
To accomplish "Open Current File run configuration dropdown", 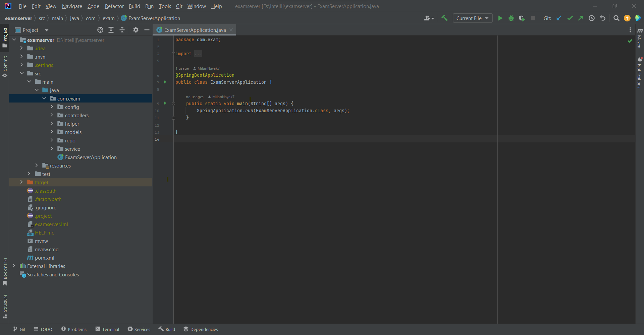I will (473, 18).
